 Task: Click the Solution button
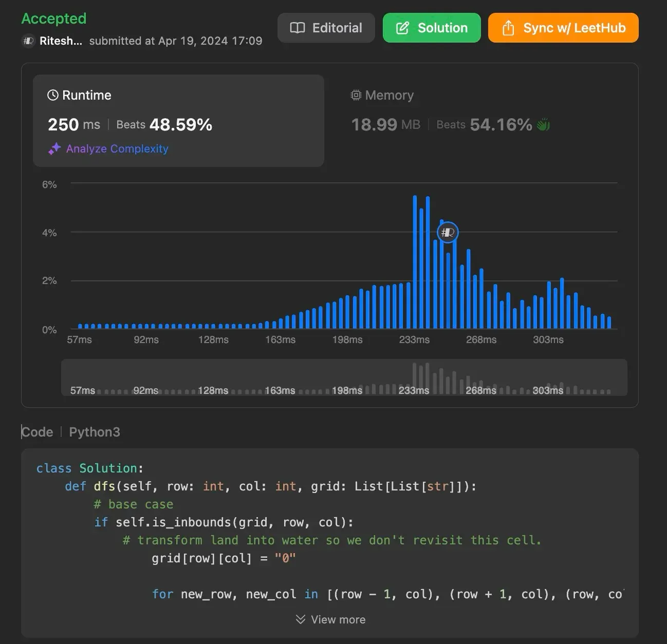[x=432, y=28]
